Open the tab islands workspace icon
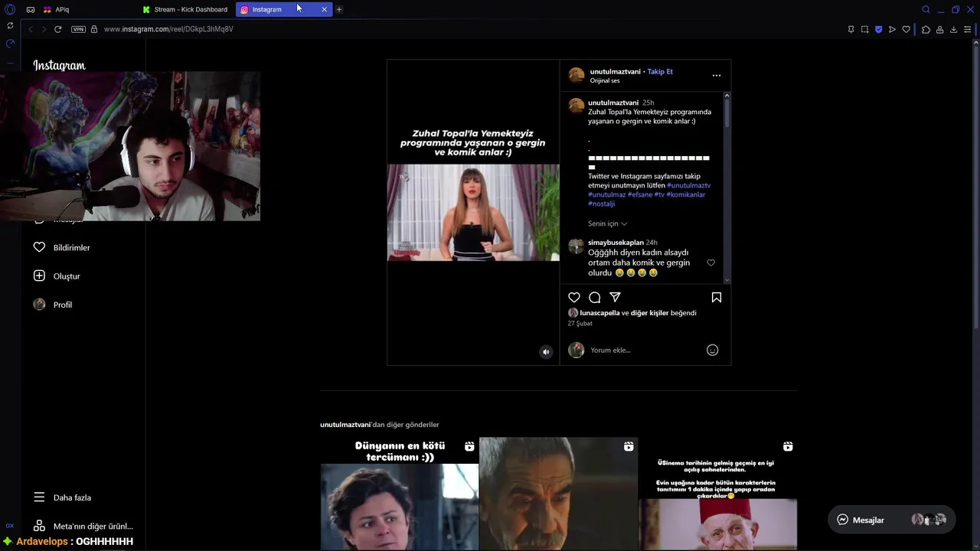 coord(31,9)
